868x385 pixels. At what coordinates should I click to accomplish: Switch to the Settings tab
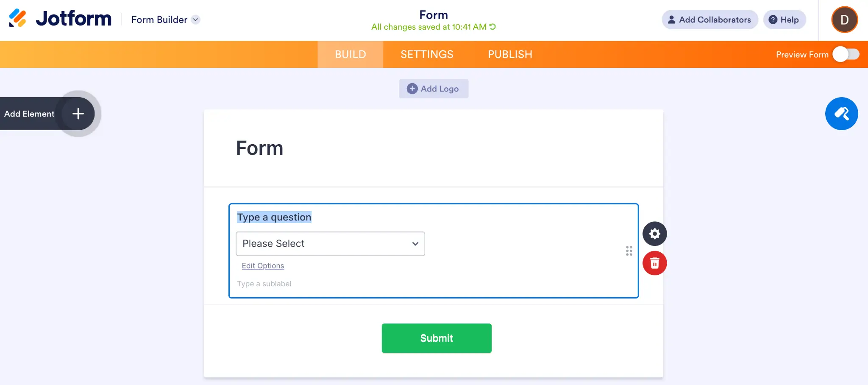[427, 54]
